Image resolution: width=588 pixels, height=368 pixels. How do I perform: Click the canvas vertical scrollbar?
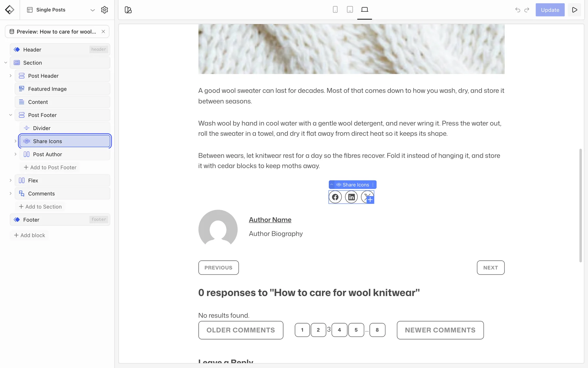pos(580,205)
